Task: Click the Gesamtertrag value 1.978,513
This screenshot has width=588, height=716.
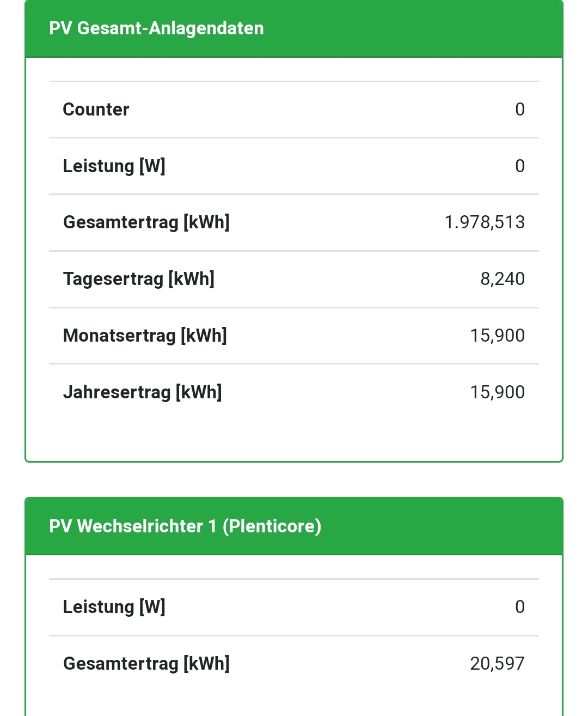Action: coord(484,222)
